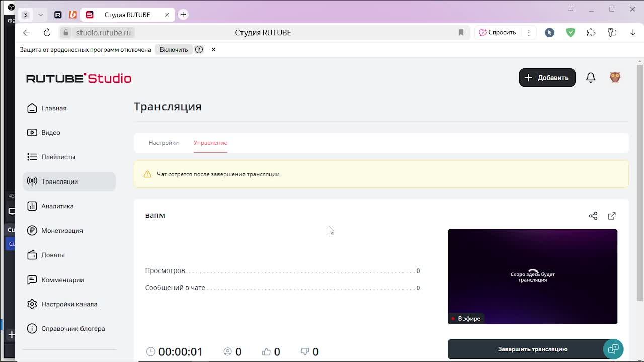Click the Спросить assistant button
The image size is (644, 362).
(x=498, y=32)
